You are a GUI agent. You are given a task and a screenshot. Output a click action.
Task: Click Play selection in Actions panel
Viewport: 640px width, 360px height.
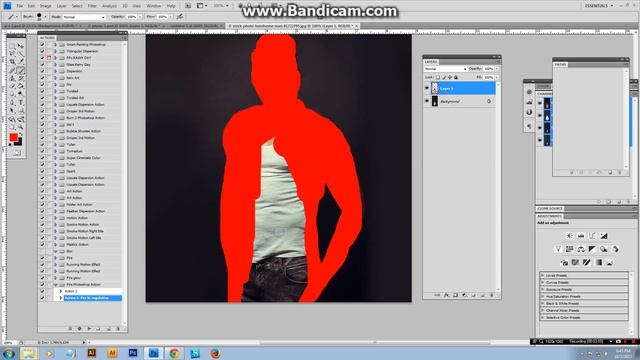coord(89,328)
